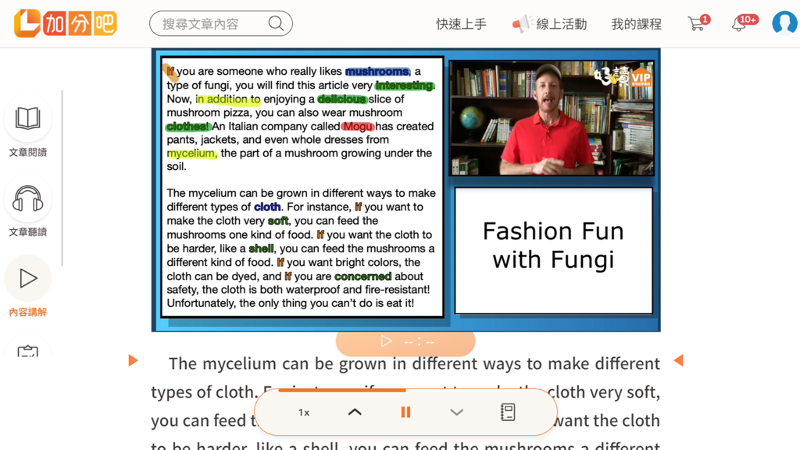This screenshot has height=450, width=800.
Task: Click the magnifier search icon
Action: (276, 24)
